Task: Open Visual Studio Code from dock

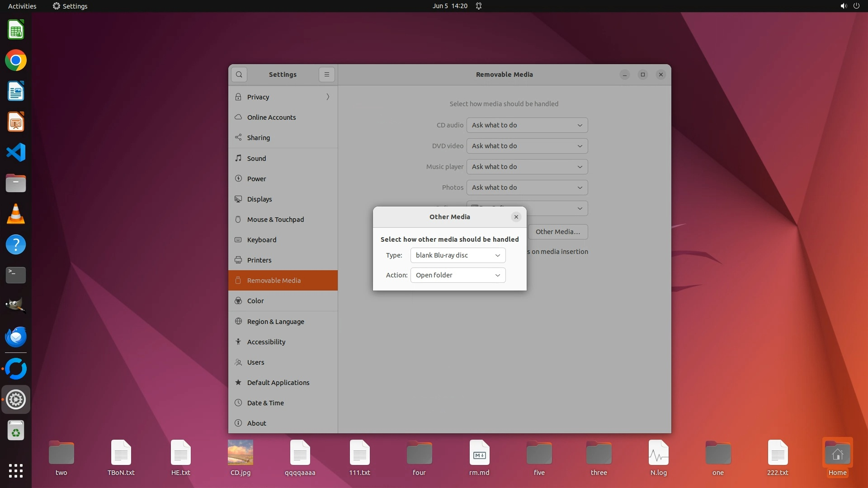Action: coord(16,153)
